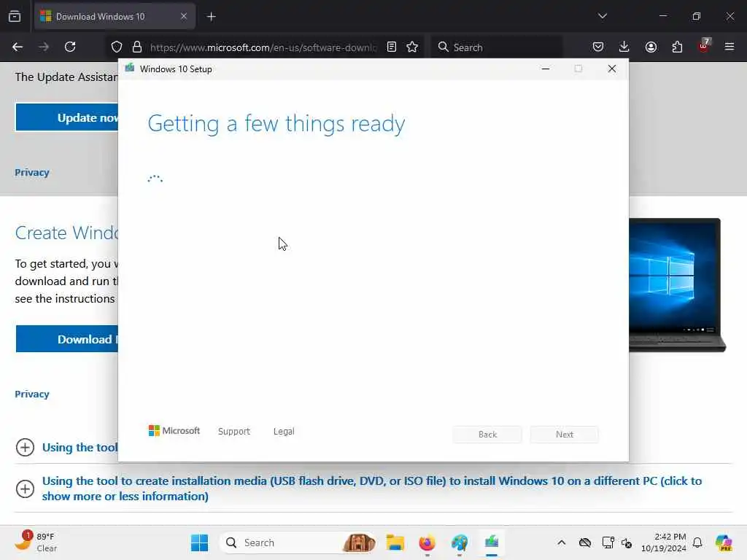Close the Windows 10 Setup window
This screenshot has height=560, width=747.
(x=612, y=69)
